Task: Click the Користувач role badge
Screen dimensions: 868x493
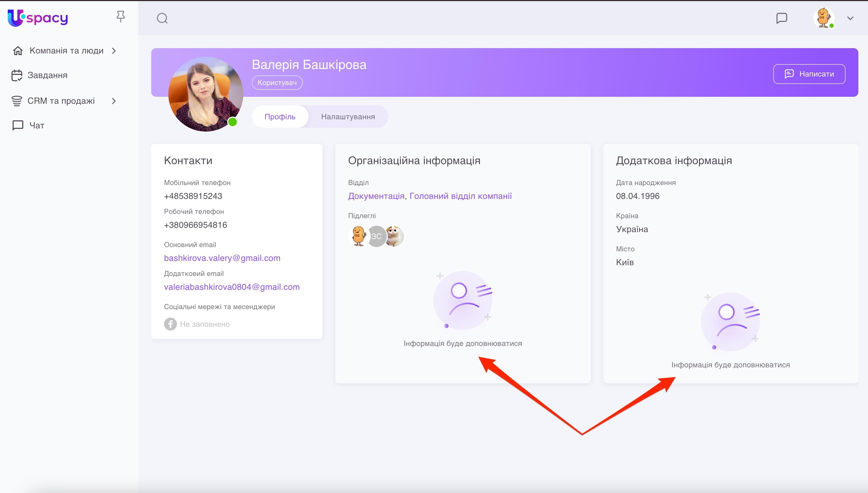Action: pos(277,82)
